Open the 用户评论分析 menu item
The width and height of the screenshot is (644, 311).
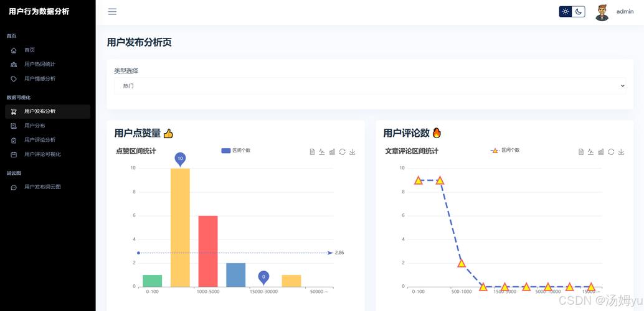pos(47,140)
